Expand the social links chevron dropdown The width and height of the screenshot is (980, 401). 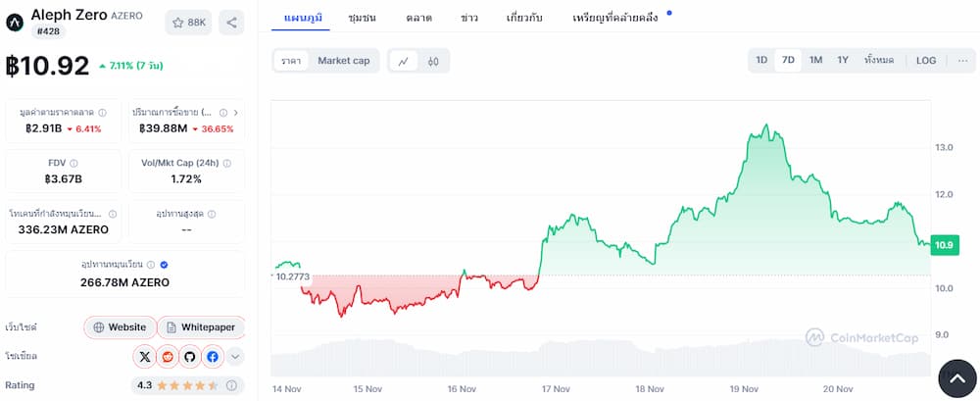[235, 357]
